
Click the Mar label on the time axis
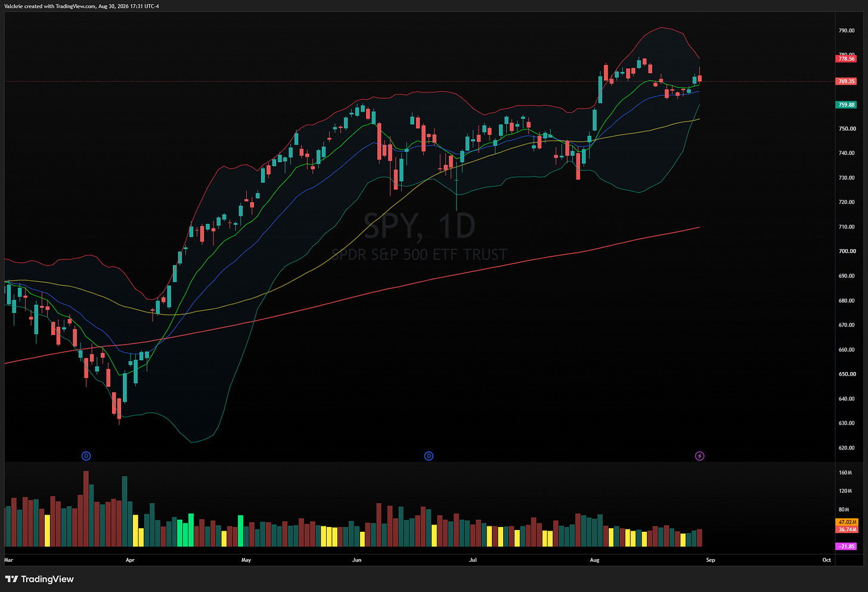(x=8, y=560)
